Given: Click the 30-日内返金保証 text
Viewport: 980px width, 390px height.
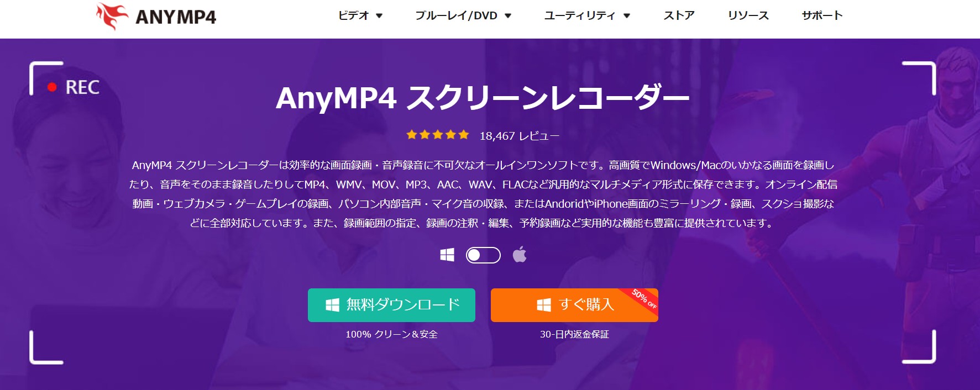Looking at the screenshot, I should (x=574, y=334).
